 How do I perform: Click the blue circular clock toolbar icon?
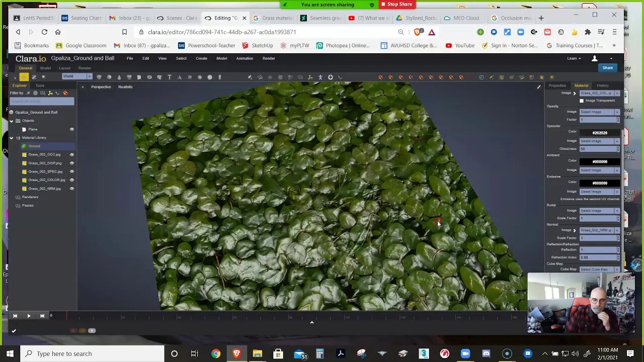pyautogui.click(x=481, y=77)
